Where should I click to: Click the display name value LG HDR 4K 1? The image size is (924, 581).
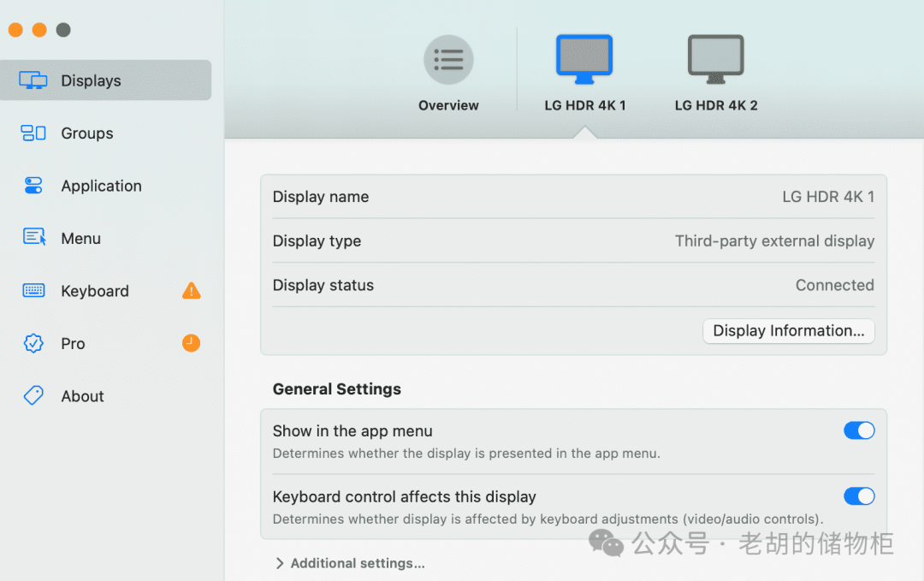[828, 197]
